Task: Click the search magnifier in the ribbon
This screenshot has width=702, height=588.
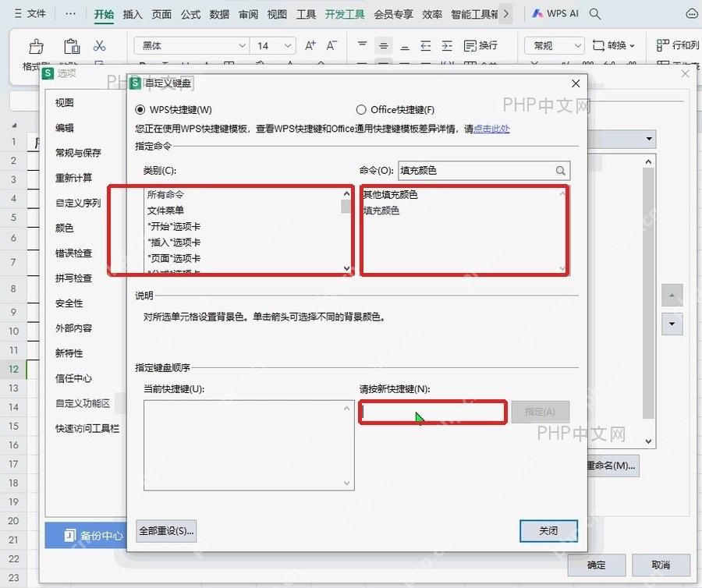Action: 595,14
